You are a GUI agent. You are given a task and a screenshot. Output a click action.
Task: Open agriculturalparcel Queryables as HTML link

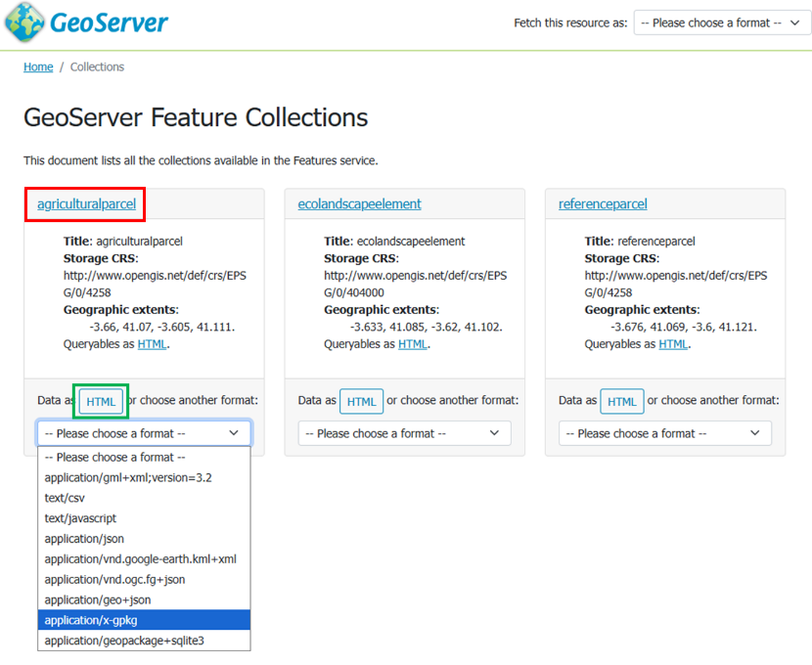tap(152, 344)
